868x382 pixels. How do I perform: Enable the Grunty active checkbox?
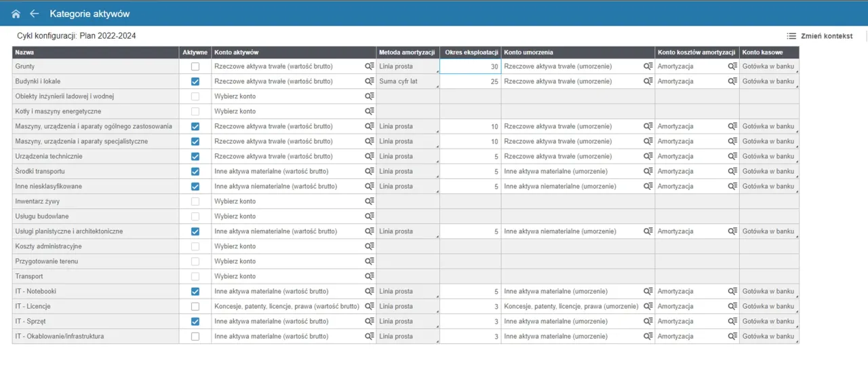point(195,66)
